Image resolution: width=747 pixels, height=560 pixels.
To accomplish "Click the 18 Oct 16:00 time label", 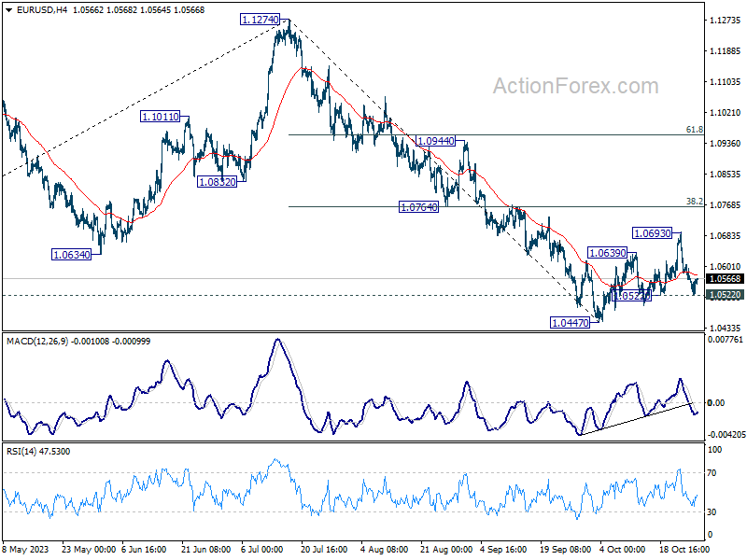I will click(x=684, y=550).
